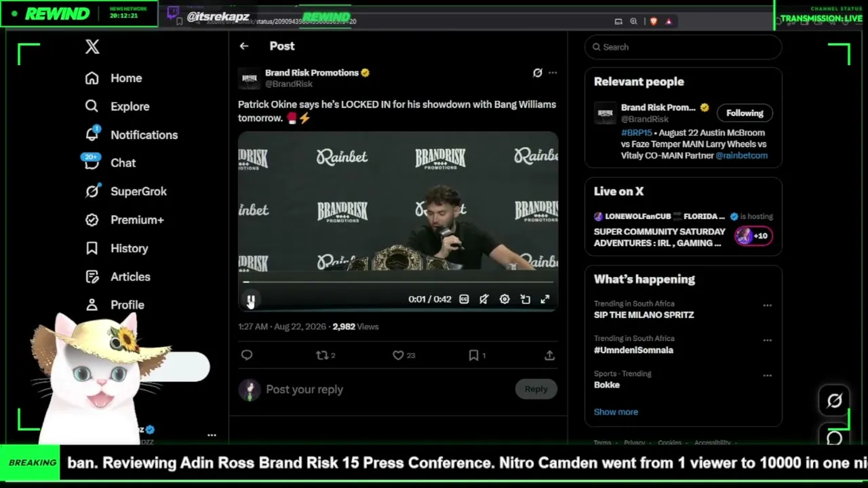Click the zoom magnifier icon in address bar

click(633, 22)
